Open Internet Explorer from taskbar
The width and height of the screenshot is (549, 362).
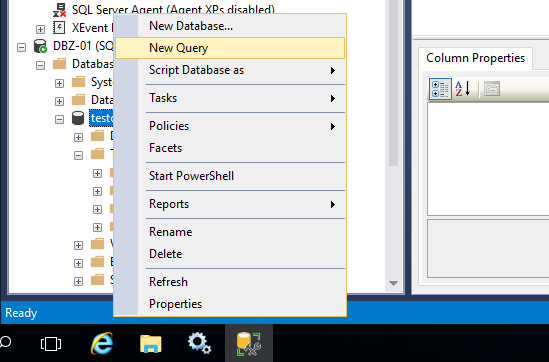102,343
